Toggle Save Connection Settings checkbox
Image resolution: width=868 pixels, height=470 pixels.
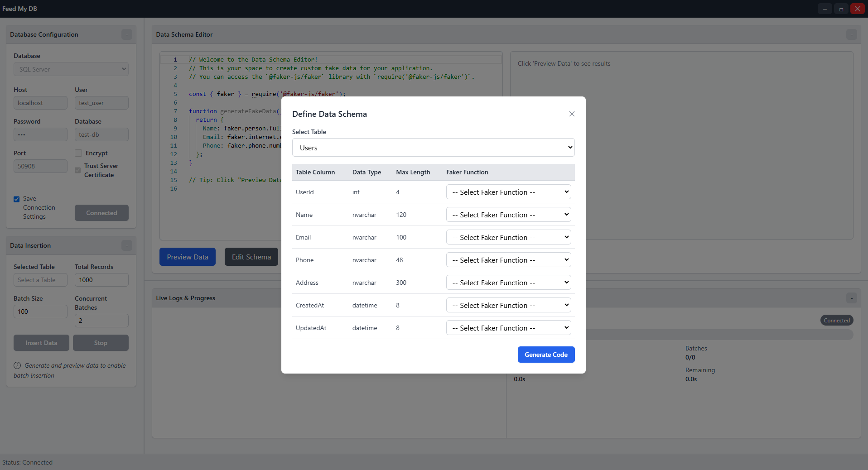point(17,199)
